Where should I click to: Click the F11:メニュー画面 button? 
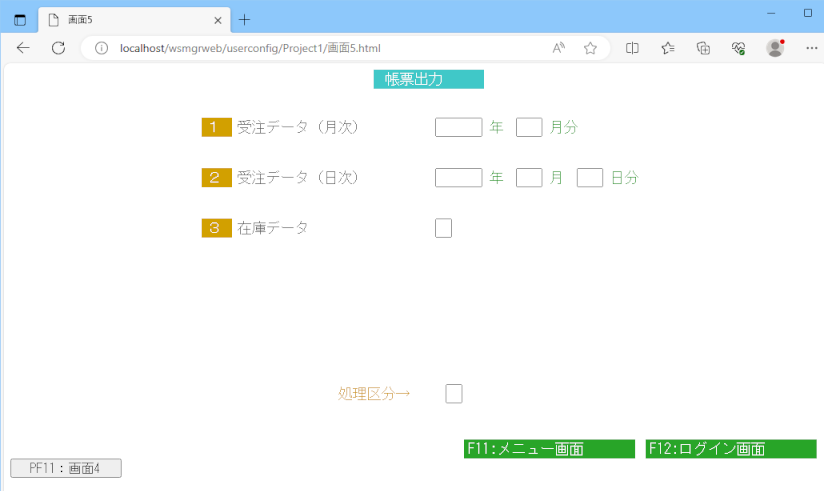pyautogui.click(x=549, y=449)
